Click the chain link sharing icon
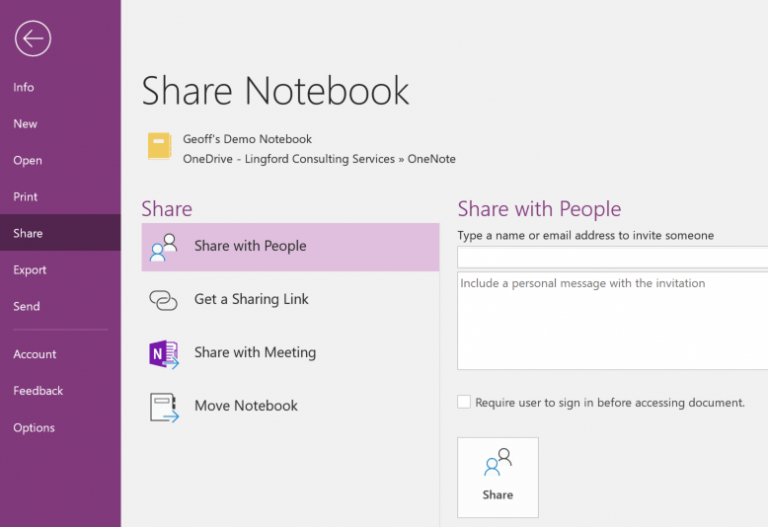Screen dimensions: 768x527 (x=163, y=300)
